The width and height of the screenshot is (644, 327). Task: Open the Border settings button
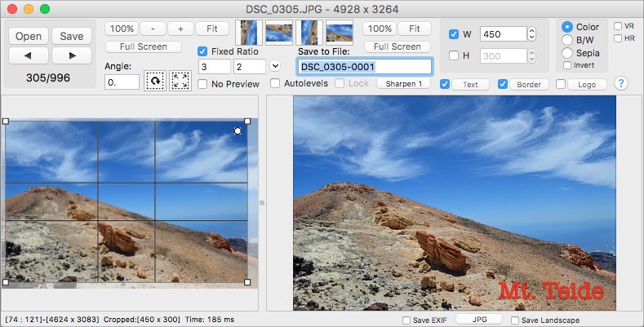[x=529, y=85]
